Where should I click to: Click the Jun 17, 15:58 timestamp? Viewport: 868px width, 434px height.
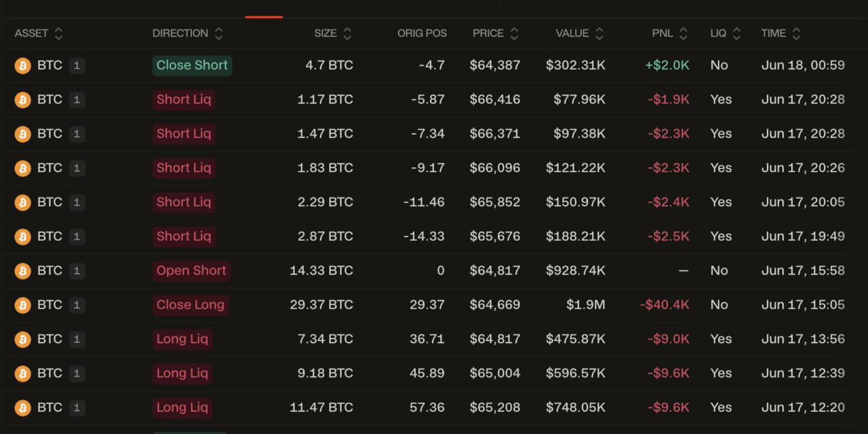coord(803,271)
